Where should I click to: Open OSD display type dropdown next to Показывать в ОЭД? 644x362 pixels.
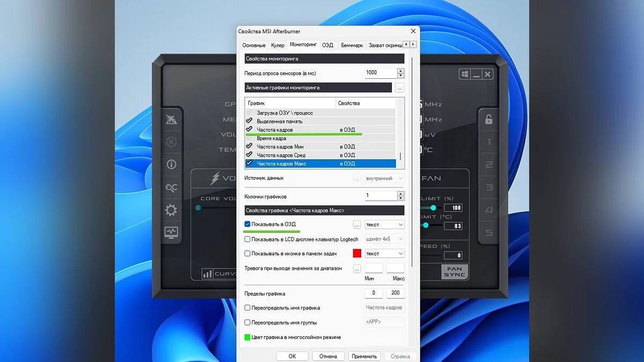tap(384, 225)
